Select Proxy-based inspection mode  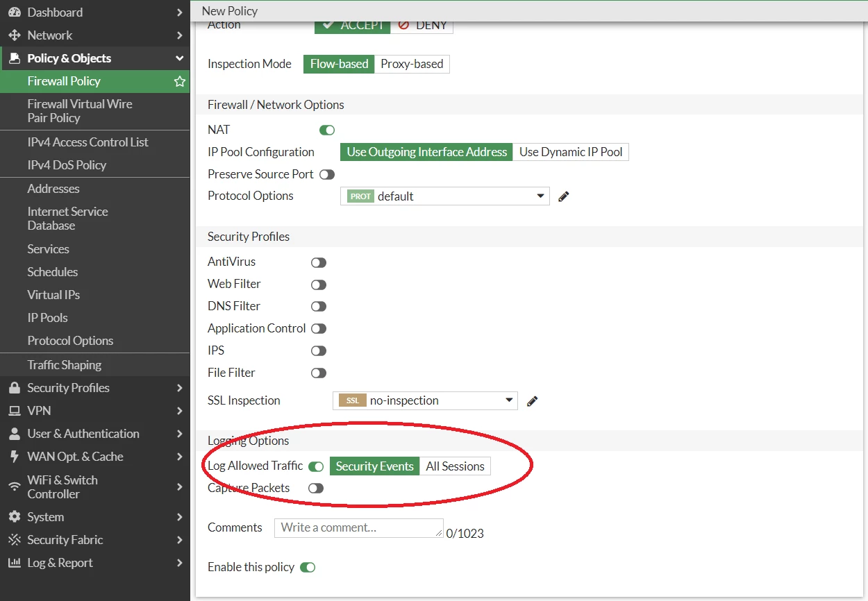tap(412, 64)
